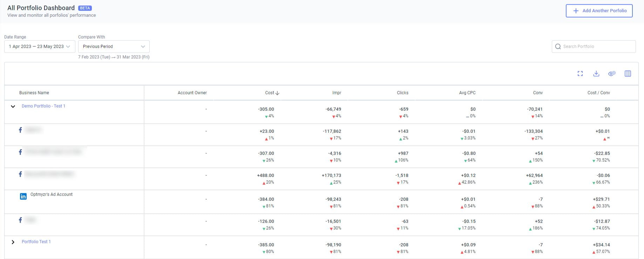Click the +$34.14 cost per conversion value
644x259 pixels.
[x=601, y=245]
